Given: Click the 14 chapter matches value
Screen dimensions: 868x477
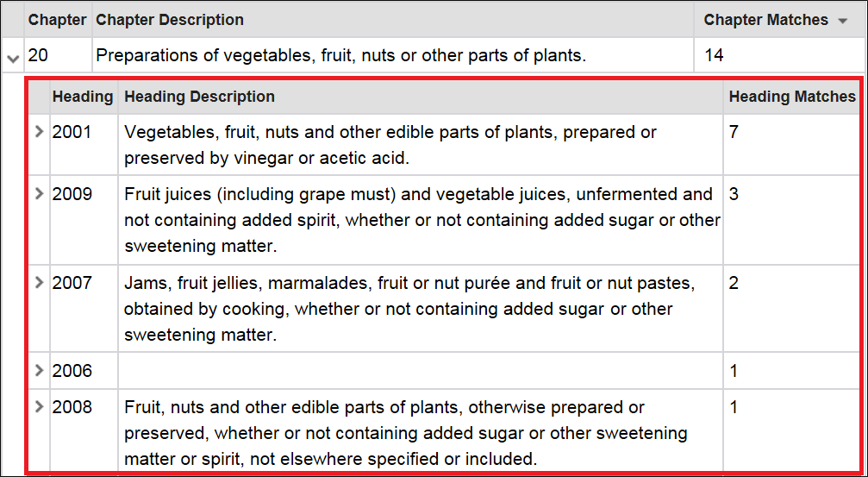Looking at the screenshot, I should pos(714,55).
